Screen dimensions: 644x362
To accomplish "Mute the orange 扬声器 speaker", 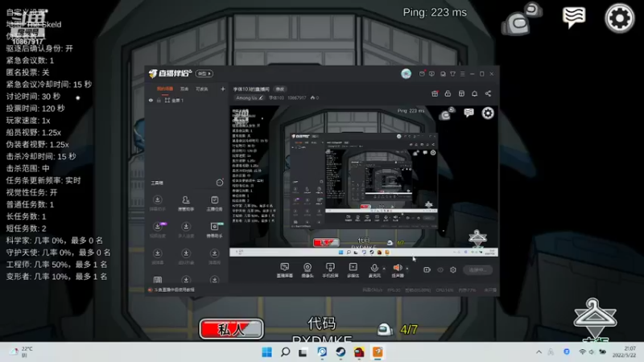I will click(397, 270).
